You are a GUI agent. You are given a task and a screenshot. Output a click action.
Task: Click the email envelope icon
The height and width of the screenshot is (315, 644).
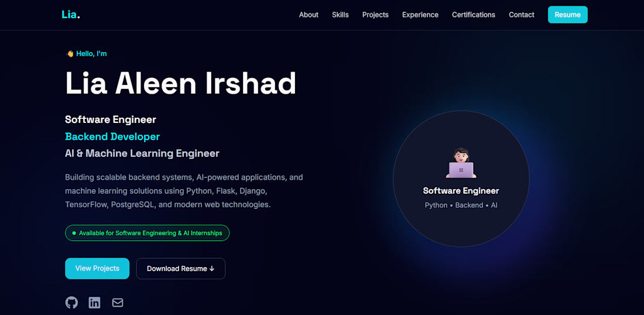coord(118,303)
